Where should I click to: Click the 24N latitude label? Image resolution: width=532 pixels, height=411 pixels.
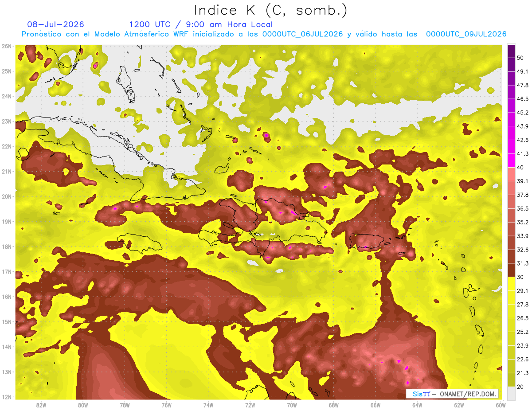pos(7,96)
